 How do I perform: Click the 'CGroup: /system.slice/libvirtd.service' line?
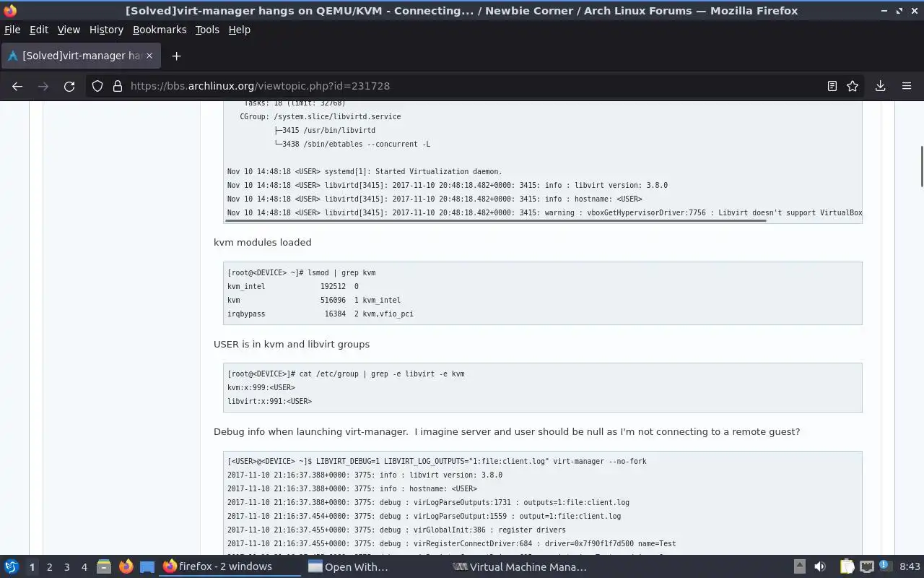click(x=321, y=117)
